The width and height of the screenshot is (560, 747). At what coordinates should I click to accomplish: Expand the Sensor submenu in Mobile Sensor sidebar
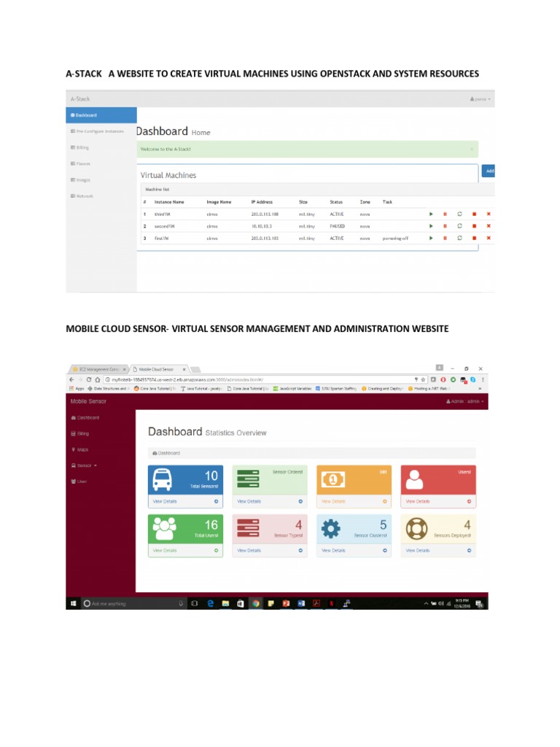click(x=84, y=465)
